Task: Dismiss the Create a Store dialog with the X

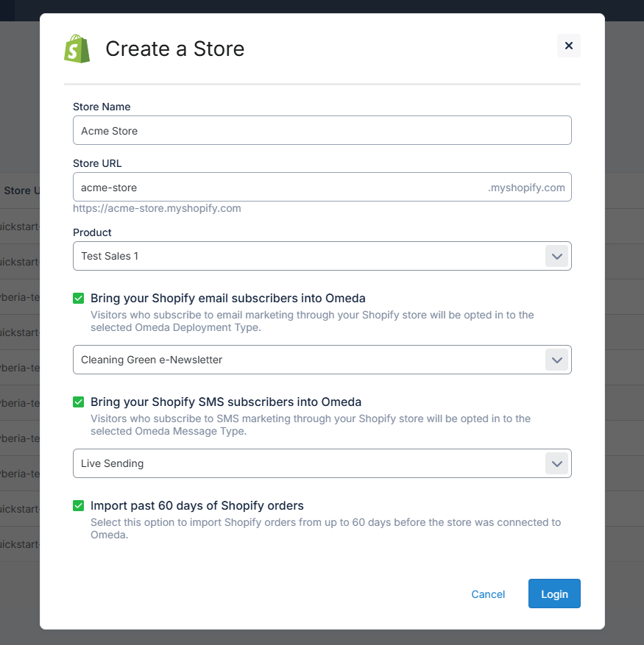Action: coord(568,46)
